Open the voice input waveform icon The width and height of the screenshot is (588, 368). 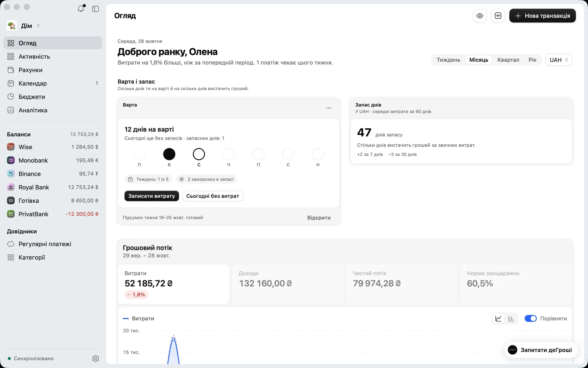(498, 16)
